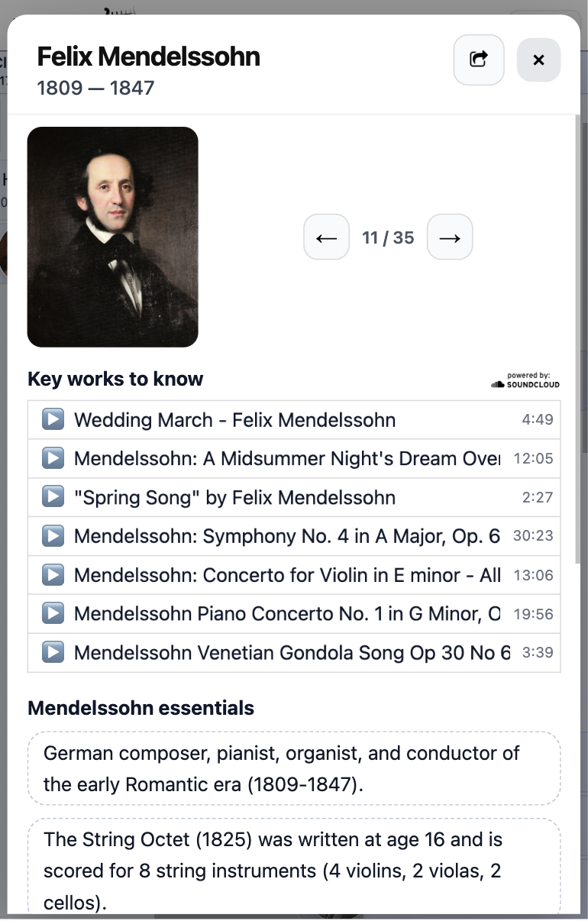Play "A Midsummer Night's Dream Overture"
588x921 pixels.
pos(52,458)
